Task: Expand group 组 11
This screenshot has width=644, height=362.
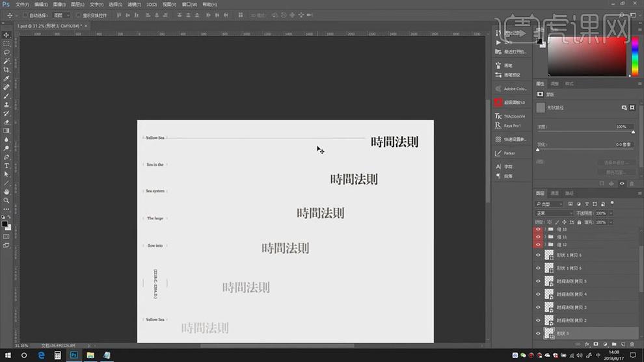Action: tap(545, 237)
